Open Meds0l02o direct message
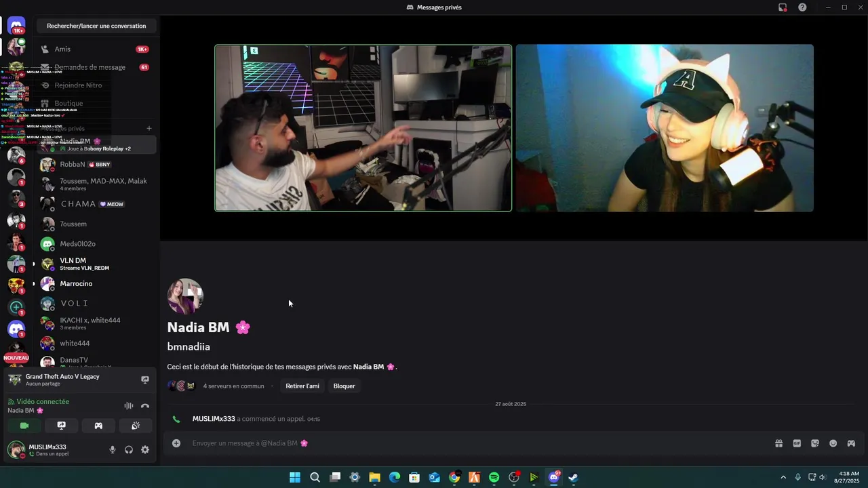The height and width of the screenshot is (488, 868). click(x=96, y=243)
